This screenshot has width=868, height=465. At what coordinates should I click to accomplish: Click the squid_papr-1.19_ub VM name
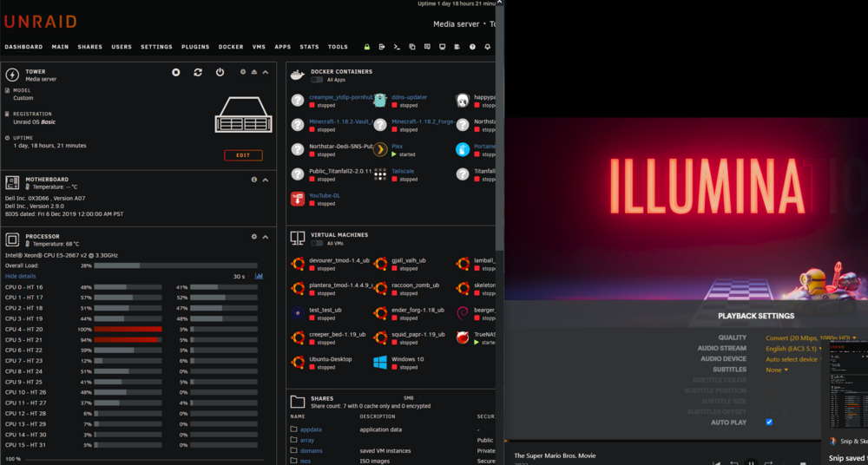coord(418,334)
